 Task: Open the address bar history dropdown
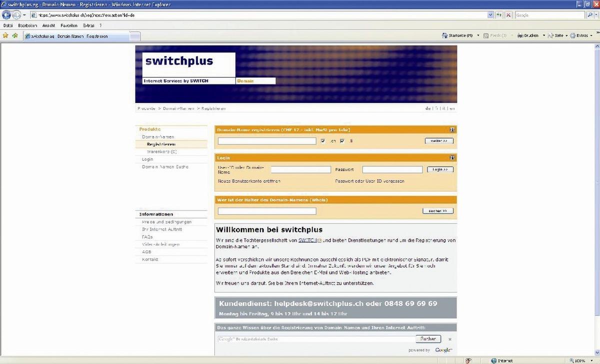[490, 15]
